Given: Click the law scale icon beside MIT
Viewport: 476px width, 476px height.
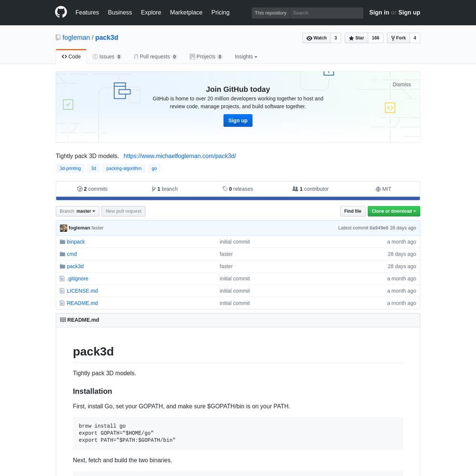Looking at the screenshot, I should click(x=378, y=189).
